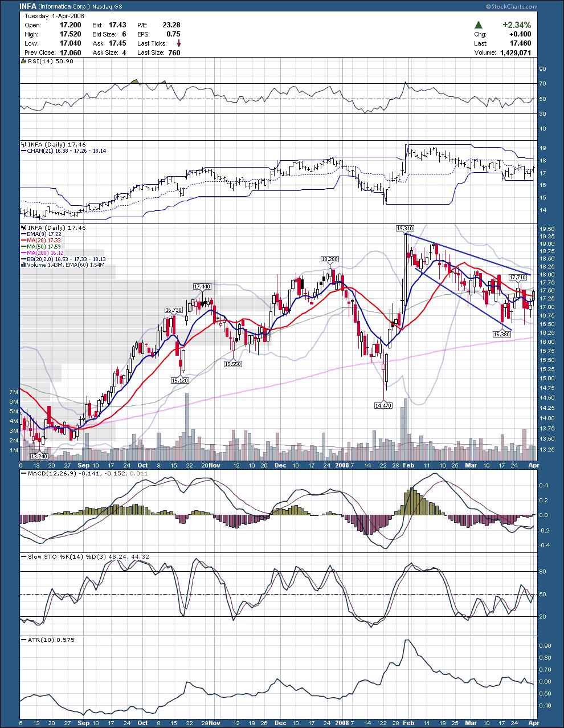Click the Low value 17.040
Viewport: 564px width, 728px height.
[x=71, y=43]
